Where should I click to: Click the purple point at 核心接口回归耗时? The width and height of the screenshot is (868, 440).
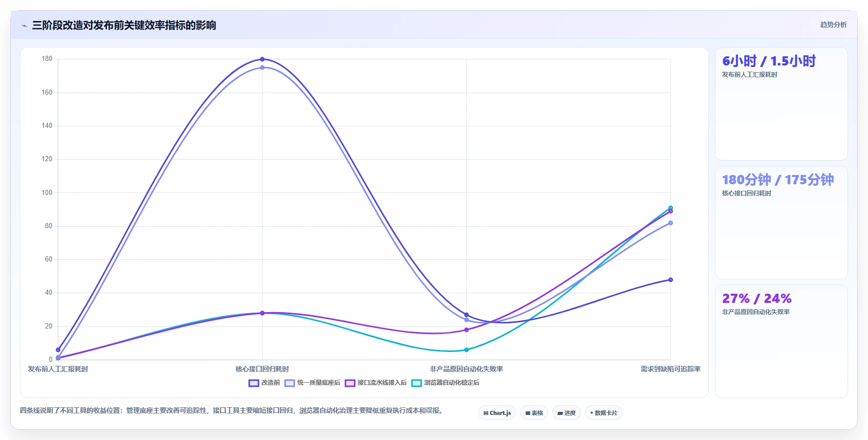tap(262, 313)
